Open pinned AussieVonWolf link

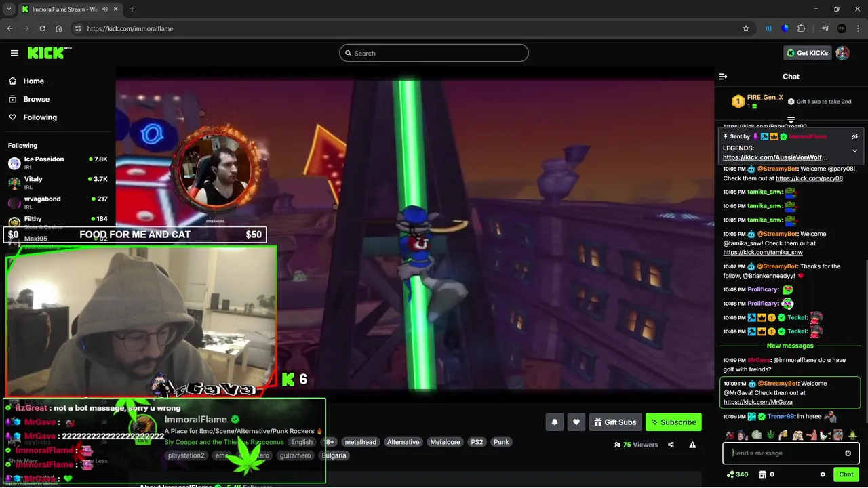(x=775, y=157)
